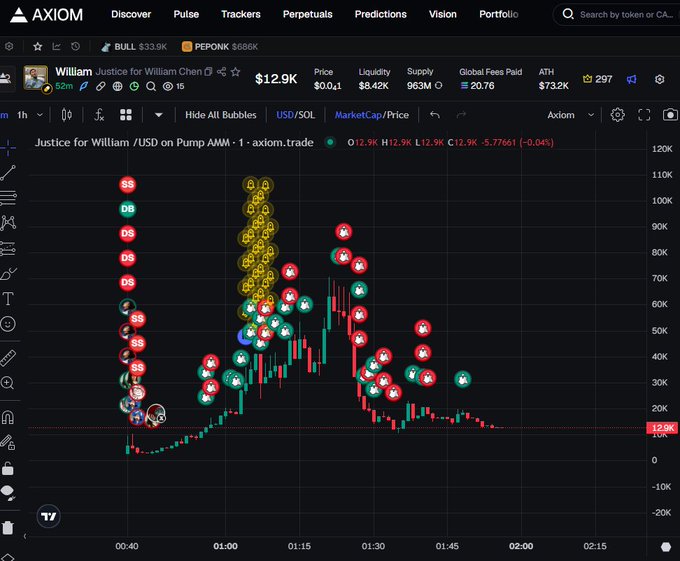680x561 pixels.
Task: Open the watchlist star icon in ticker bar
Action: (x=37, y=46)
